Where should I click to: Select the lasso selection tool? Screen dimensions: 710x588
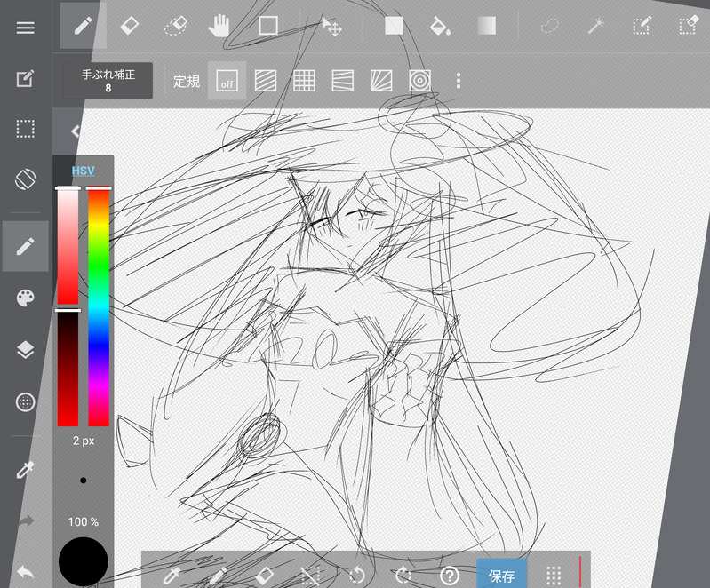coord(550,26)
